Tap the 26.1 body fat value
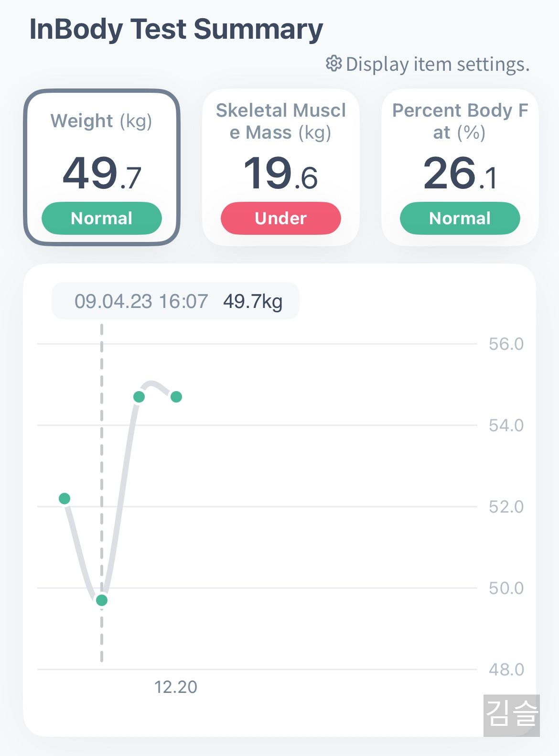 (460, 173)
